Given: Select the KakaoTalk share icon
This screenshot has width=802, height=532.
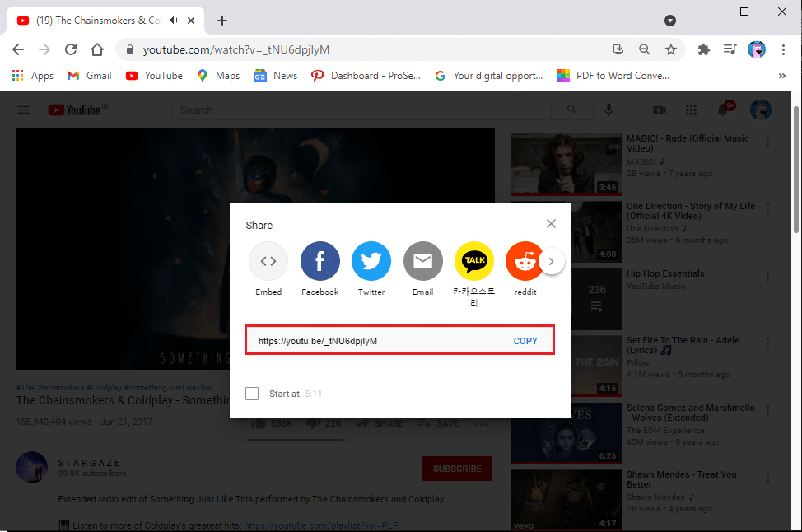Looking at the screenshot, I should point(474,262).
